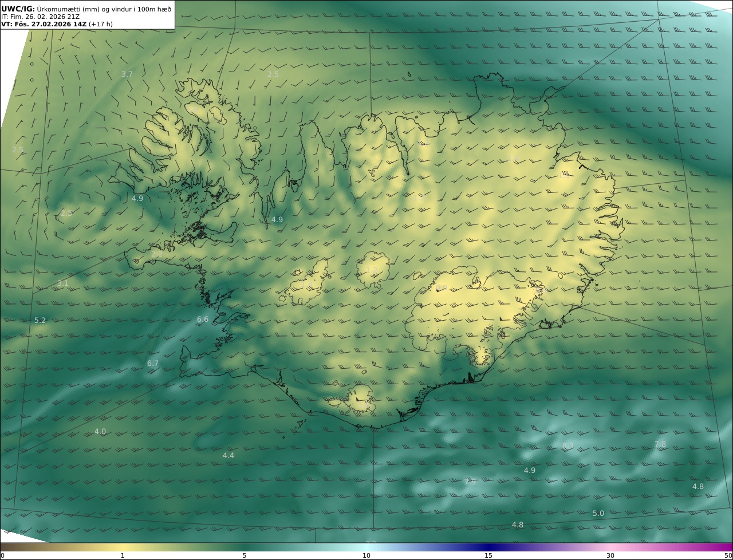The height and width of the screenshot is (560, 733).
Task: Click the 0 tick on the color scale
Action: pyautogui.click(x=2, y=555)
